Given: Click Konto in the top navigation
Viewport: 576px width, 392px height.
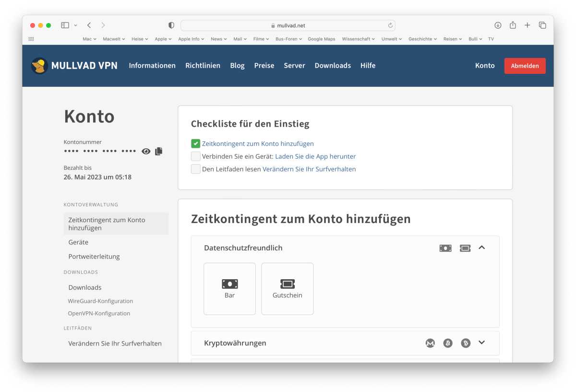Looking at the screenshot, I should click(x=485, y=66).
